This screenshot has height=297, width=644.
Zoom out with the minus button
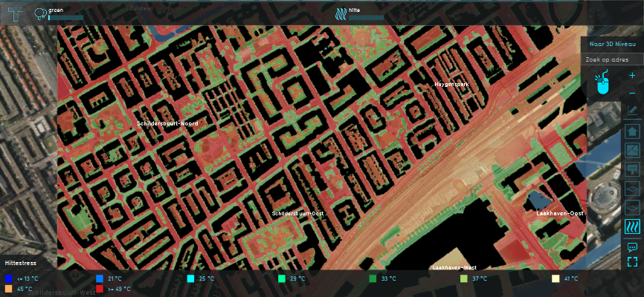click(632, 93)
